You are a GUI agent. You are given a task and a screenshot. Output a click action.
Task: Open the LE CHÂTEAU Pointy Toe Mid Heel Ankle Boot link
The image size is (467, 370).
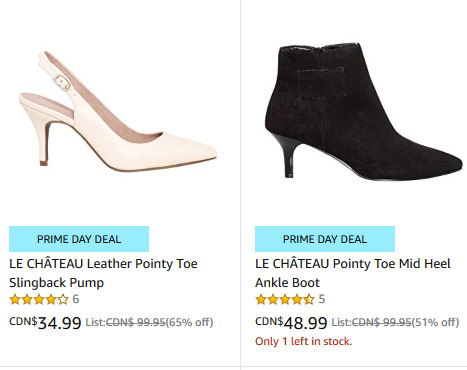pos(353,273)
